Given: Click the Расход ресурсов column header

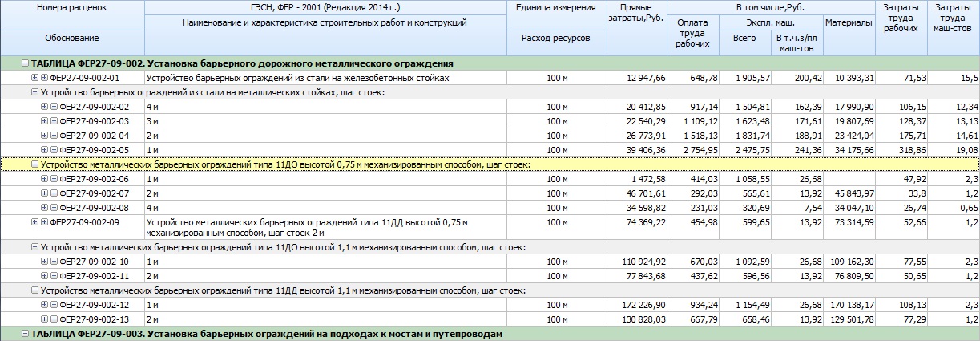Looking at the screenshot, I should (x=555, y=38).
